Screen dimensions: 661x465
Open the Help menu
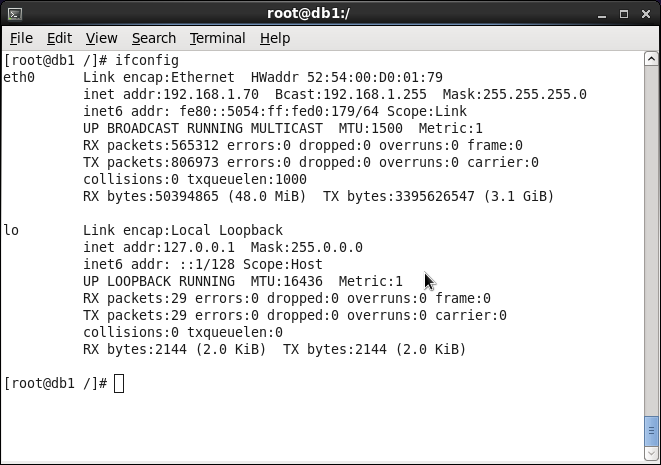coord(275,38)
